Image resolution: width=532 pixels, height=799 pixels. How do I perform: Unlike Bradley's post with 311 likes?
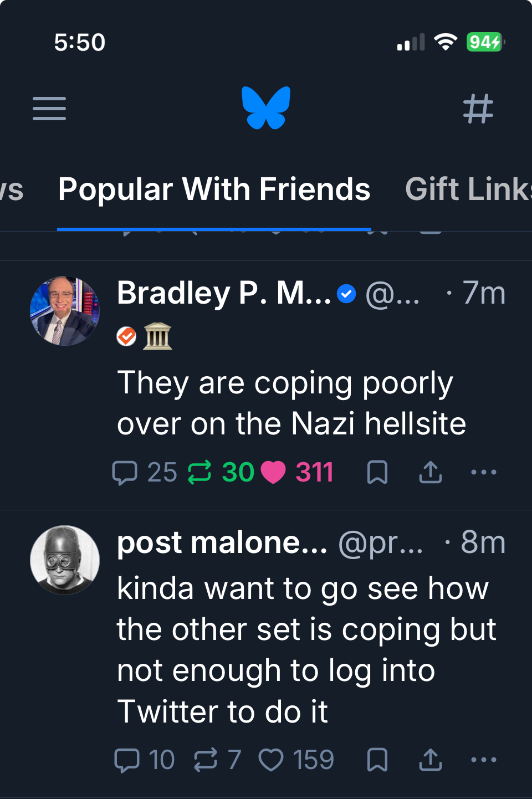(x=273, y=473)
